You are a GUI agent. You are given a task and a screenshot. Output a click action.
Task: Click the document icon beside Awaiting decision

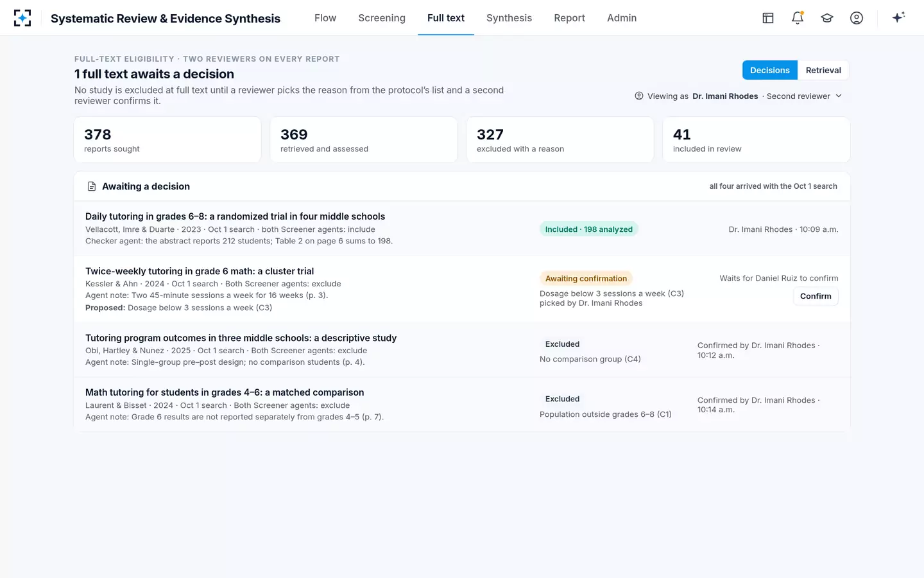pyautogui.click(x=92, y=186)
